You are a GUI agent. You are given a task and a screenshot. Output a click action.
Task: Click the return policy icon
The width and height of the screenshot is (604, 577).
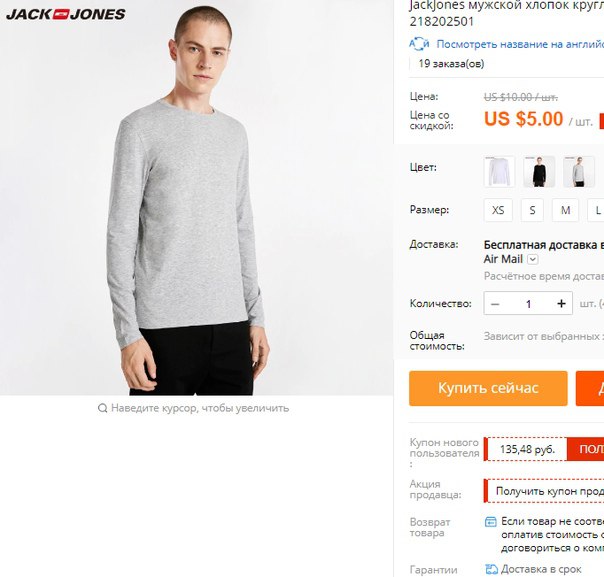tap(490, 522)
